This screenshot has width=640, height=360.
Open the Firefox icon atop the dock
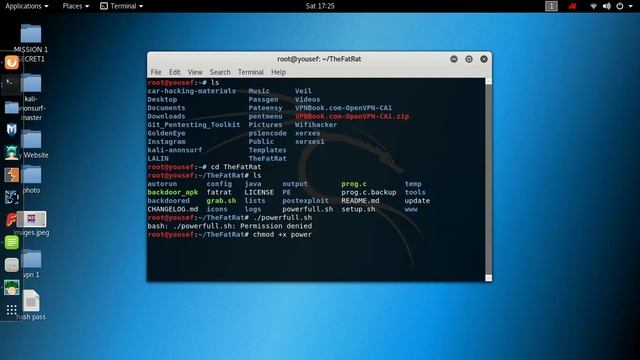click(11, 62)
